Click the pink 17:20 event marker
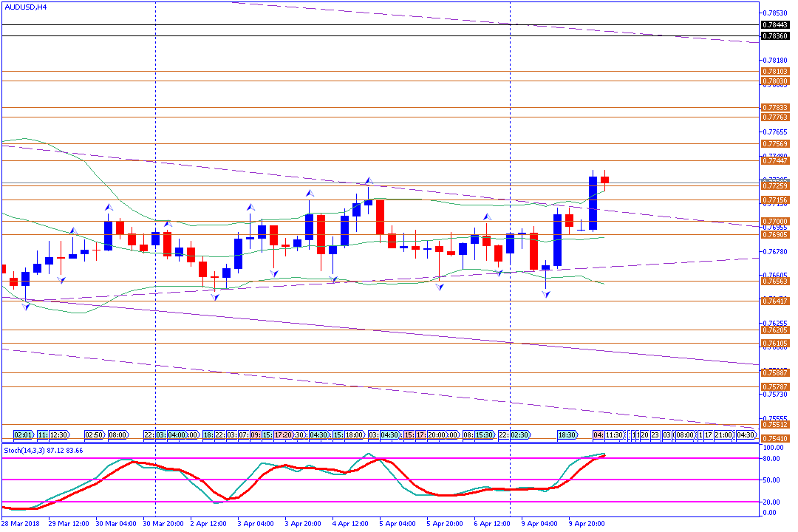The width and height of the screenshot is (798, 532). (x=284, y=435)
